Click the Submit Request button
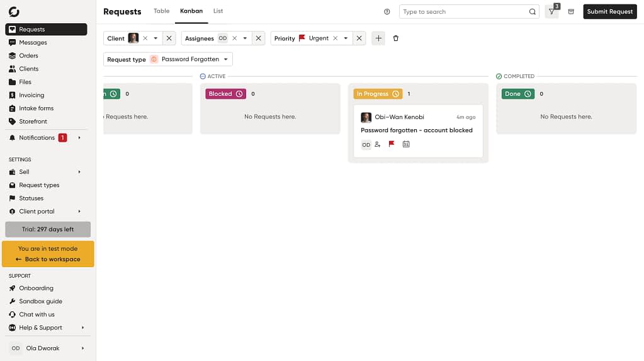 (610, 11)
